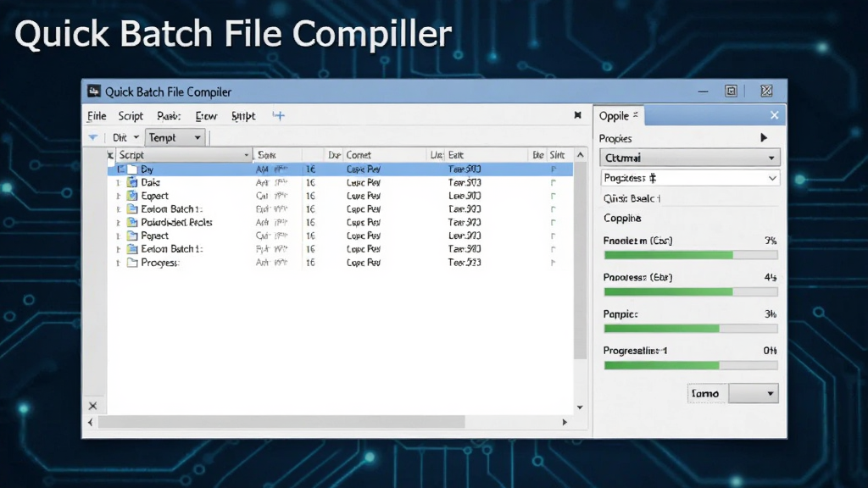Viewport: 868px width, 488px height.
Task: Click the file icon of the Eqpert row
Action: coord(132,196)
